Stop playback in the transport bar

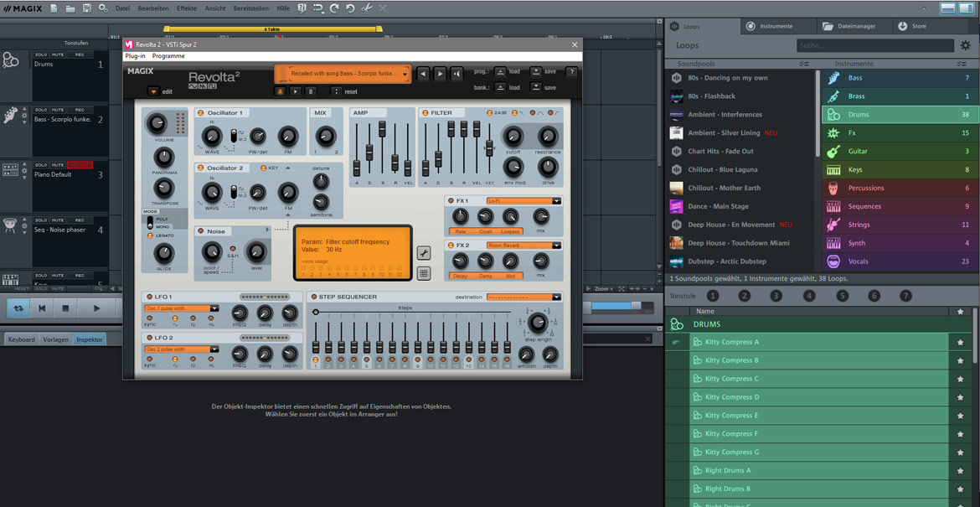click(x=64, y=308)
